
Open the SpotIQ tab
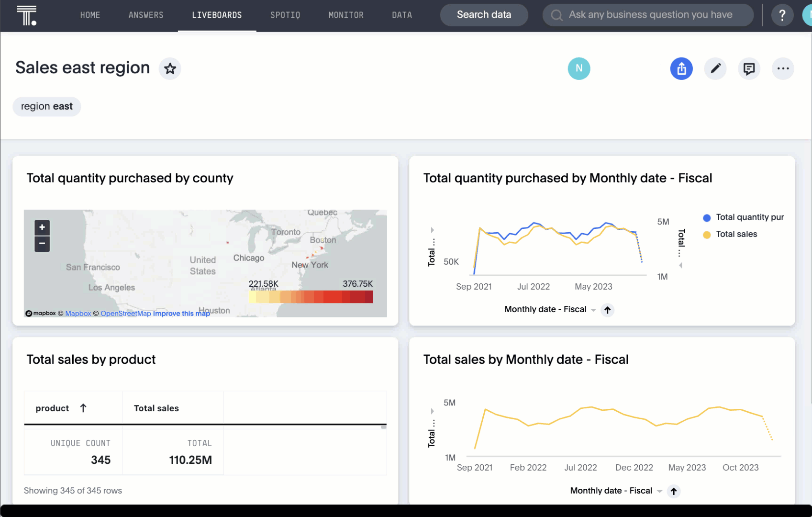coord(285,15)
